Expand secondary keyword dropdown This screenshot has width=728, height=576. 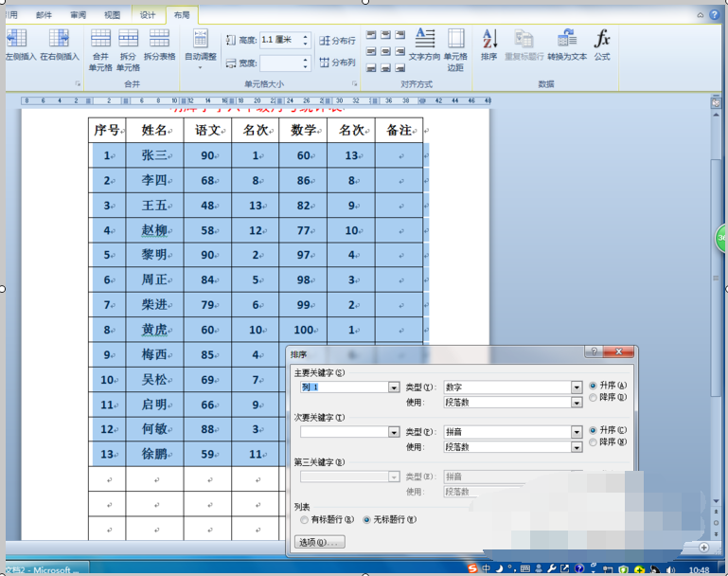(394, 432)
